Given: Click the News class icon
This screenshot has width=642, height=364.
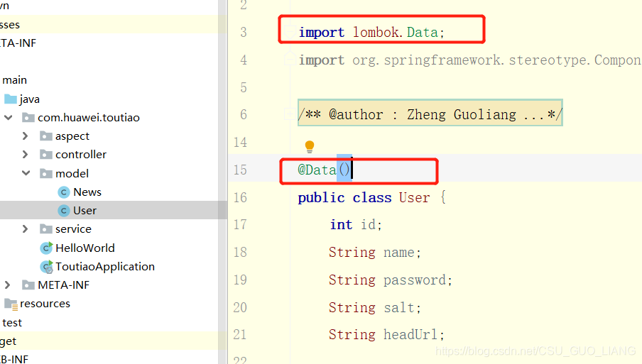Looking at the screenshot, I should pos(64,192).
